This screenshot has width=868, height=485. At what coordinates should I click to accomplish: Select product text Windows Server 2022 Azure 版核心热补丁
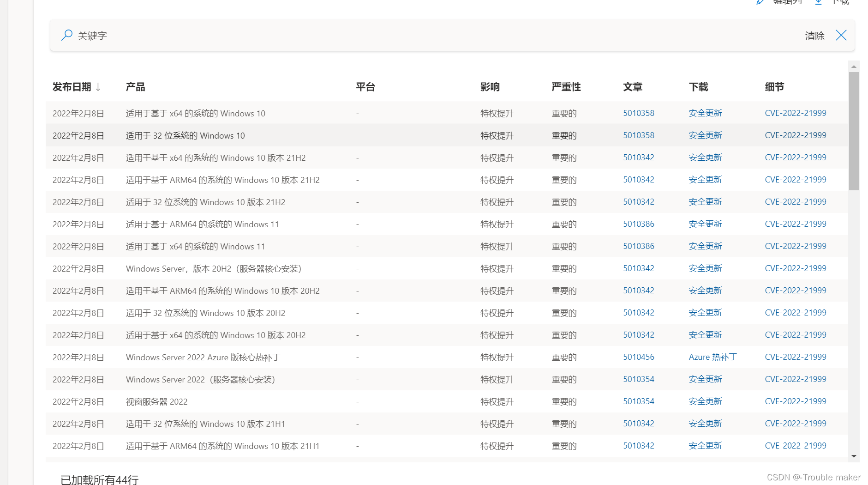[x=203, y=358]
